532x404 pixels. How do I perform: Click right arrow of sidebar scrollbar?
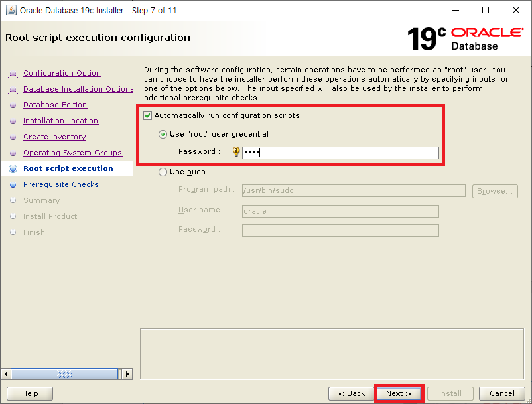pos(127,374)
